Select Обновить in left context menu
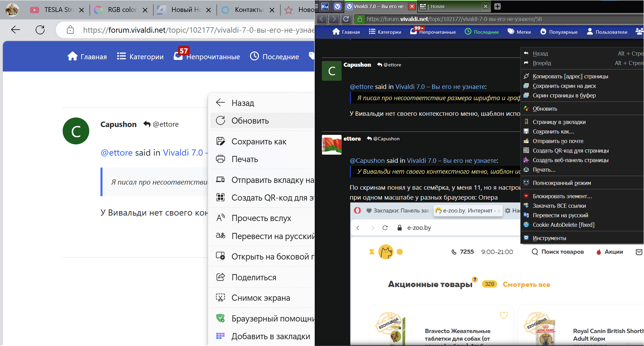Viewport: 644px width, 346px height. coord(262,121)
